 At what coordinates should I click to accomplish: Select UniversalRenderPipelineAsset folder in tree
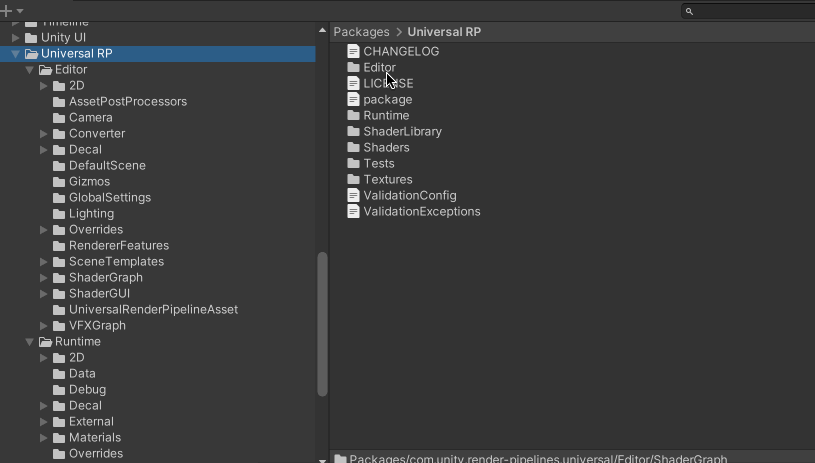pyautogui.click(x=152, y=309)
